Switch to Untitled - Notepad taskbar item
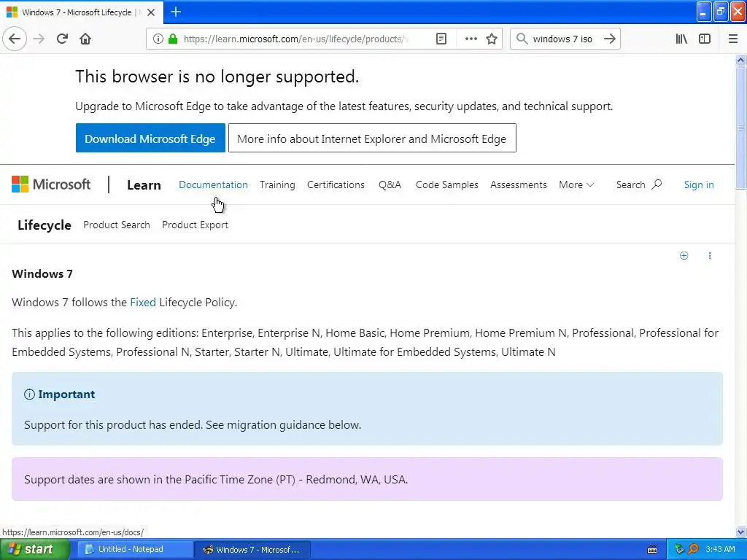The height and width of the screenshot is (560, 747). pyautogui.click(x=135, y=549)
